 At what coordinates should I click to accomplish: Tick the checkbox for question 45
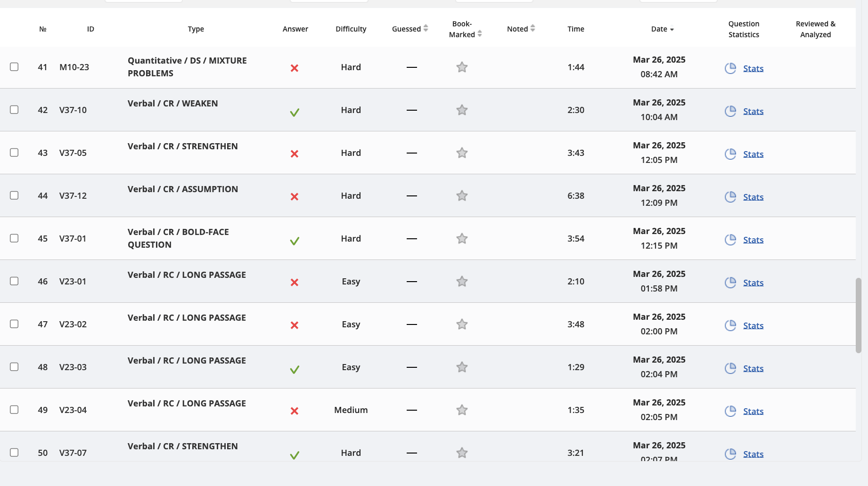(14, 238)
